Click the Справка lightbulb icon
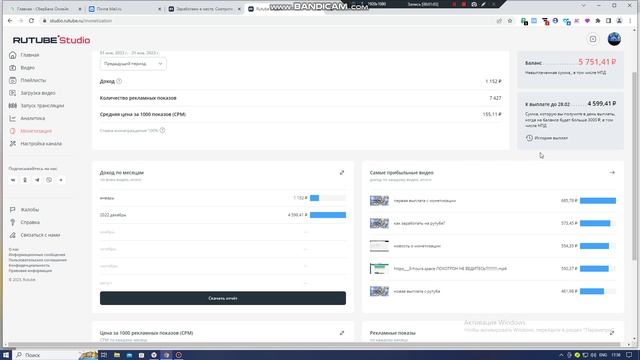 click(x=13, y=222)
